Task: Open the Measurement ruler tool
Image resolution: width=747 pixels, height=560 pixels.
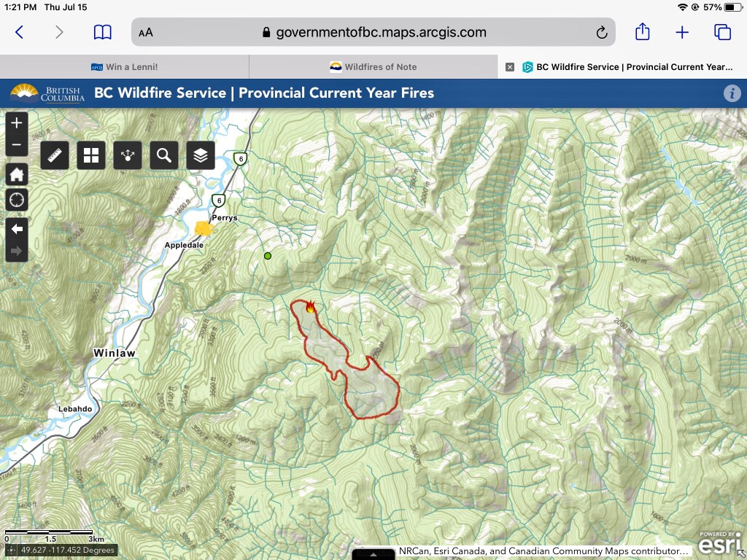Action: [x=55, y=155]
